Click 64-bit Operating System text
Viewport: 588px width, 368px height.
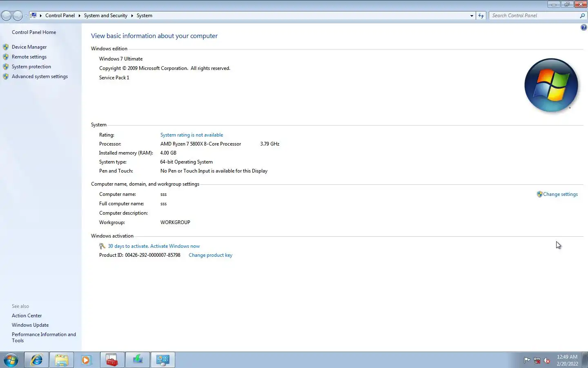tap(186, 162)
